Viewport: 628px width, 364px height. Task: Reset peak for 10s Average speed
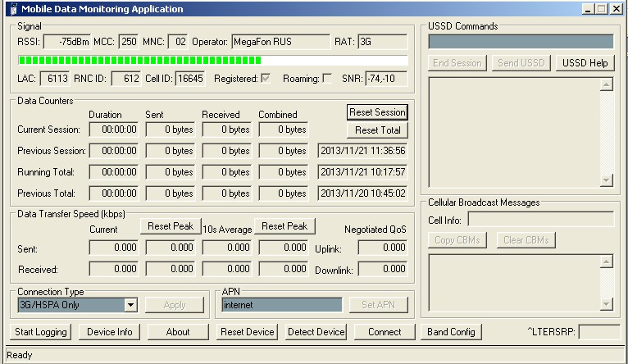(284, 226)
